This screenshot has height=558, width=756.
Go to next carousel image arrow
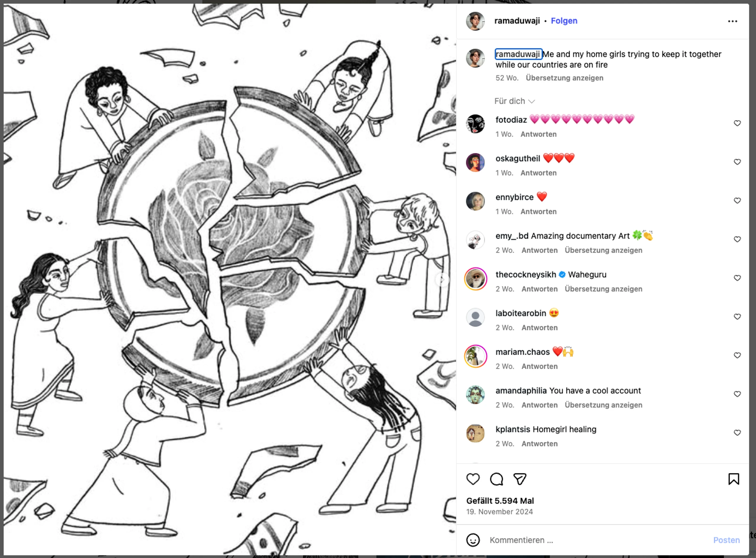[442, 280]
